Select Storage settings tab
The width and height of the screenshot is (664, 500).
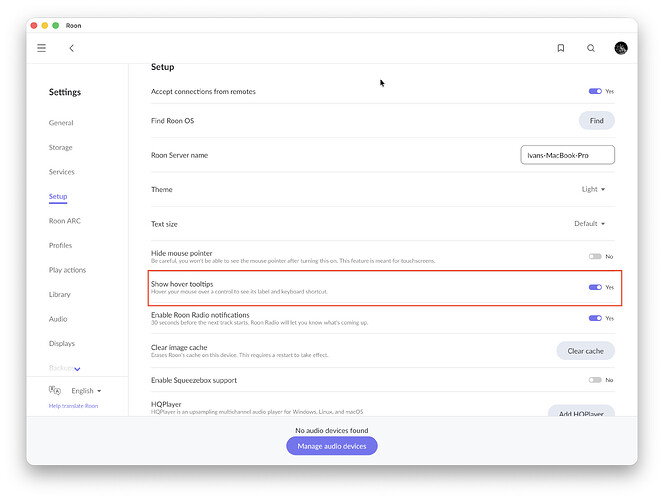[x=61, y=147]
